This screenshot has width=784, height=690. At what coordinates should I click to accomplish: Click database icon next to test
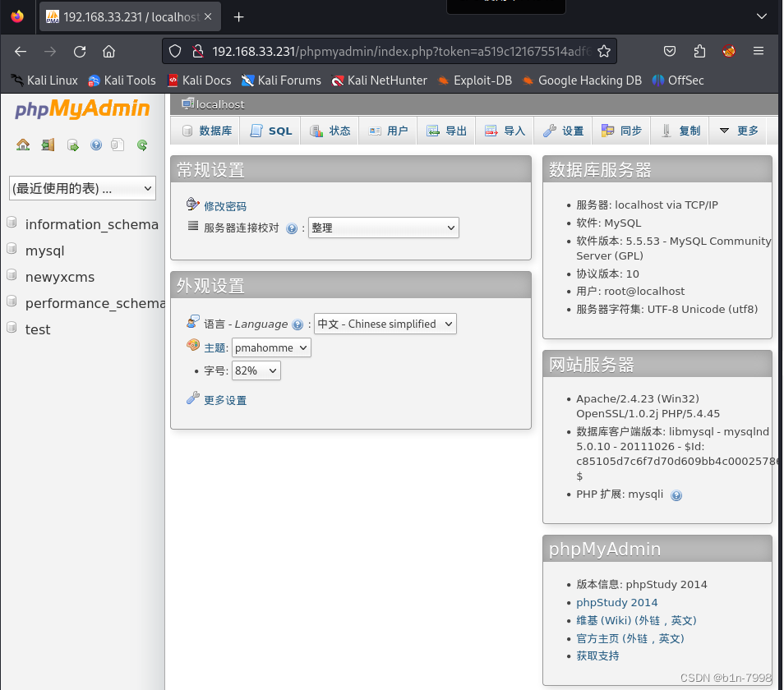[12, 328]
